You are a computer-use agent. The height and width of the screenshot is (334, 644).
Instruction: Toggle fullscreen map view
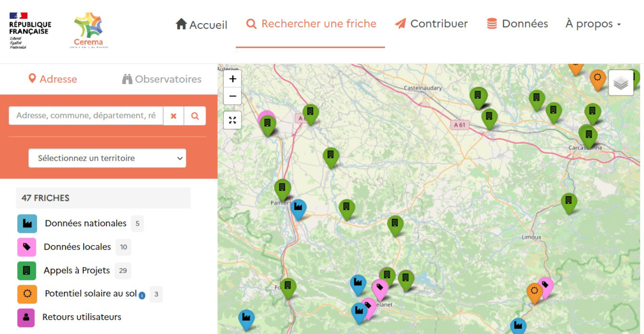pyautogui.click(x=232, y=120)
